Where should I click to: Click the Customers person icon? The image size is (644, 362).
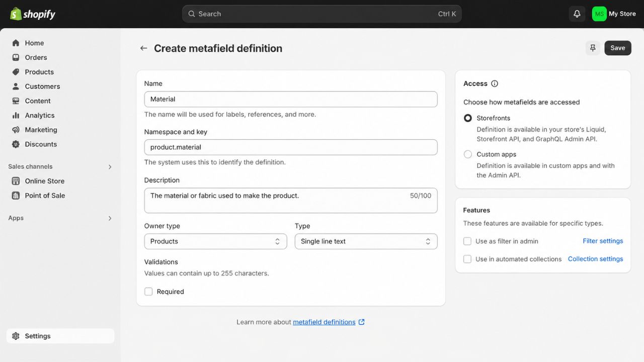tap(16, 86)
